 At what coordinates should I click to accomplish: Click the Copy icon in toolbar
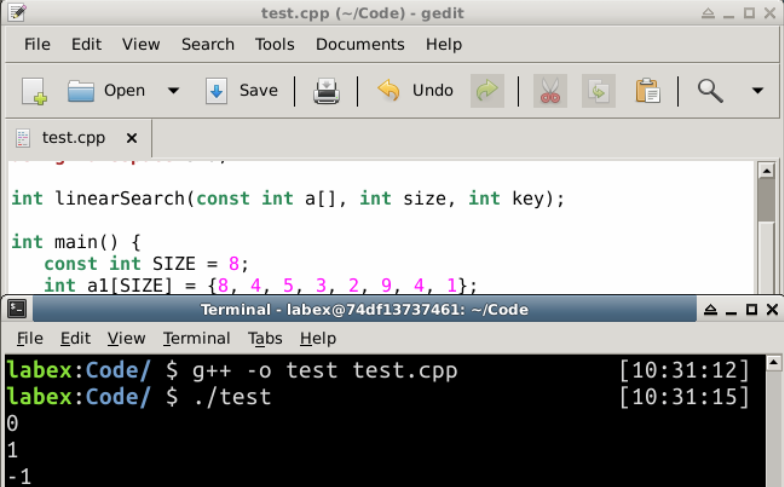pos(598,91)
